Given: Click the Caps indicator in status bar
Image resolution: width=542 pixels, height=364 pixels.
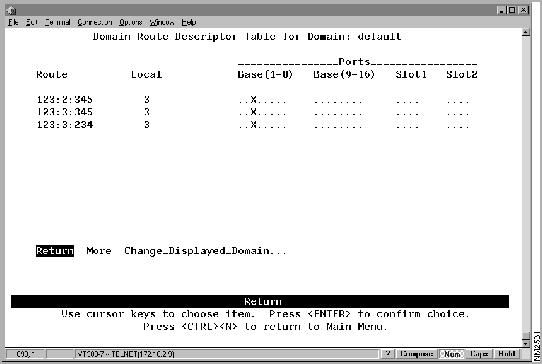Looking at the screenshot, I should point(479,354).
